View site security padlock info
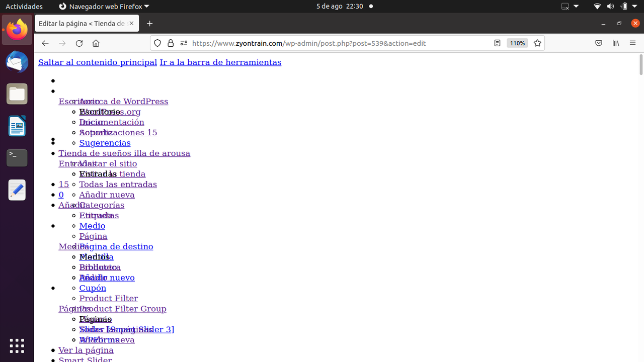Viewport: 644px width, 362px height. pyautogui.click(x=171, y=43)
